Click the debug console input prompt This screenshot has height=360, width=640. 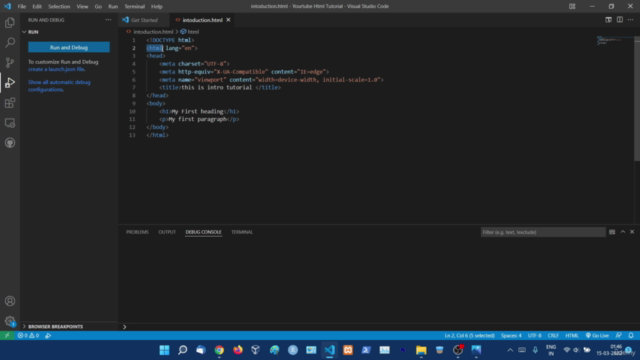pyautogui.click(x=380, y=327)
